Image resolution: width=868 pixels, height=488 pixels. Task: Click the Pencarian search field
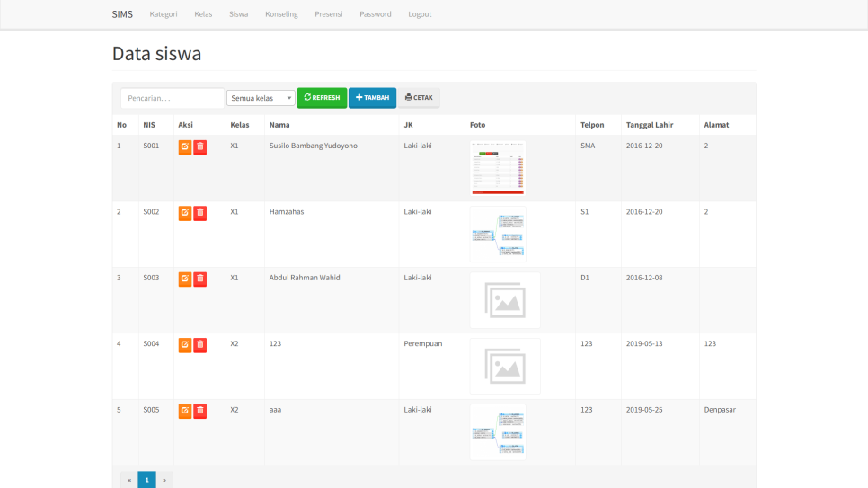(173, 98)
